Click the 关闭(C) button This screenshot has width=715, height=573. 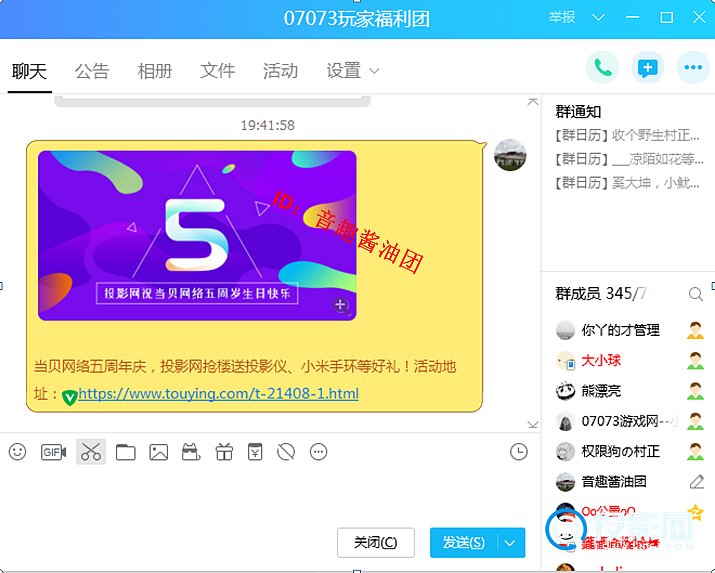(375, 542)
